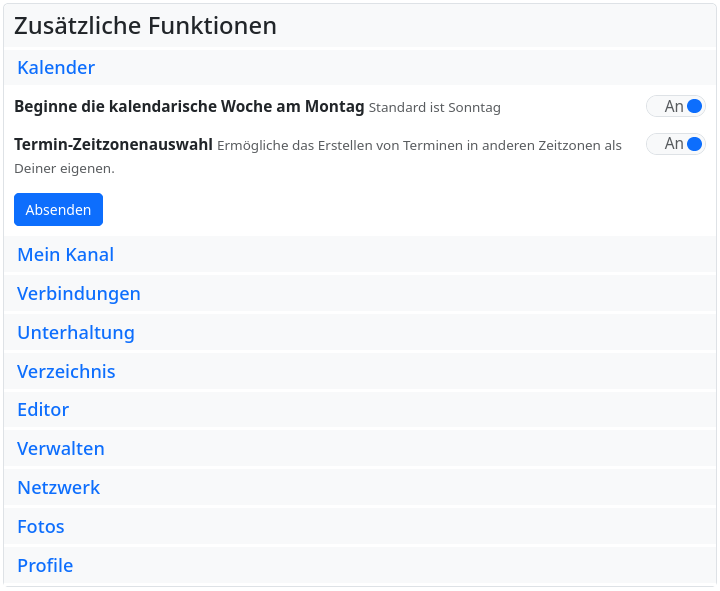Viewport: 720px width, 591px height.
Task: Click the Zusätzliche Funktionen heading
Action: click(x=145, y=26)
